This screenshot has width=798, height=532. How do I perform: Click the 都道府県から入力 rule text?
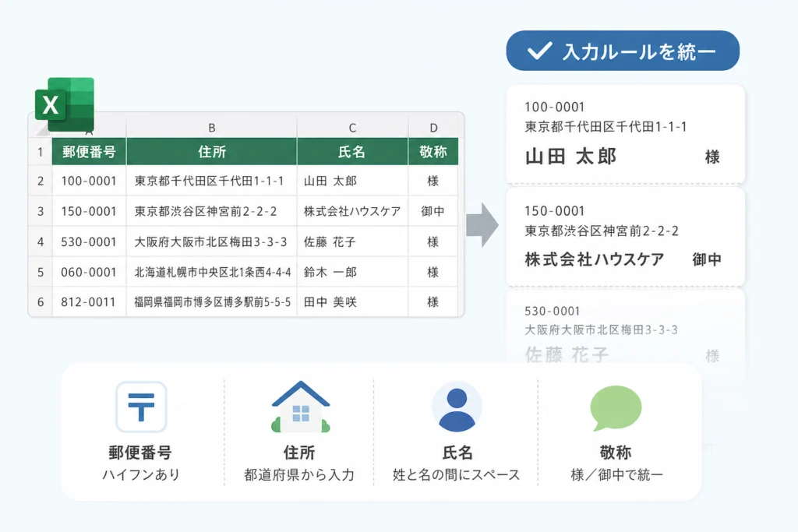[x=299, y=474]
